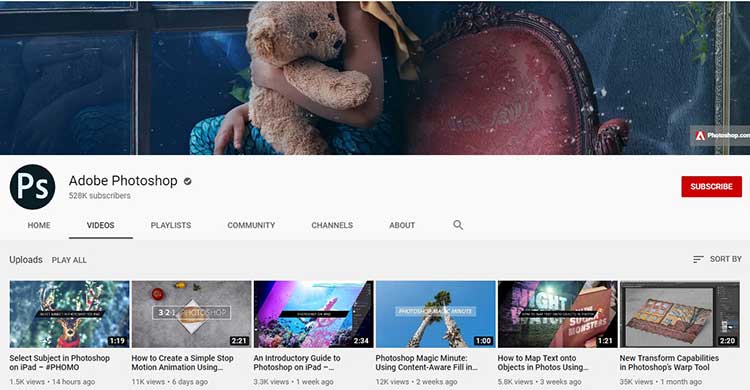Play the reindeer thumbnail video lasting 1:19
750x390 pixels.
coord(69,314)
